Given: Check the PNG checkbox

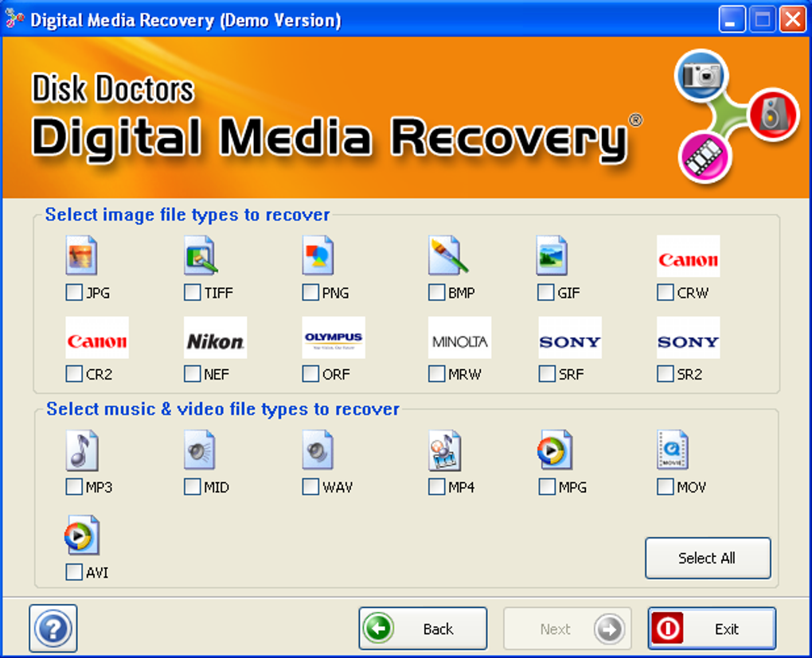Looking at the screenshot, I should [x=310, y=293].
